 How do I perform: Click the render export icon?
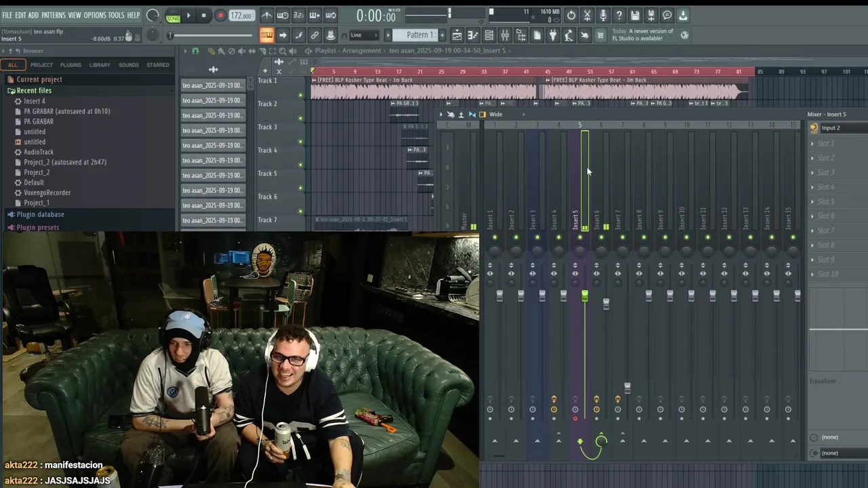(x=651, y=15)
